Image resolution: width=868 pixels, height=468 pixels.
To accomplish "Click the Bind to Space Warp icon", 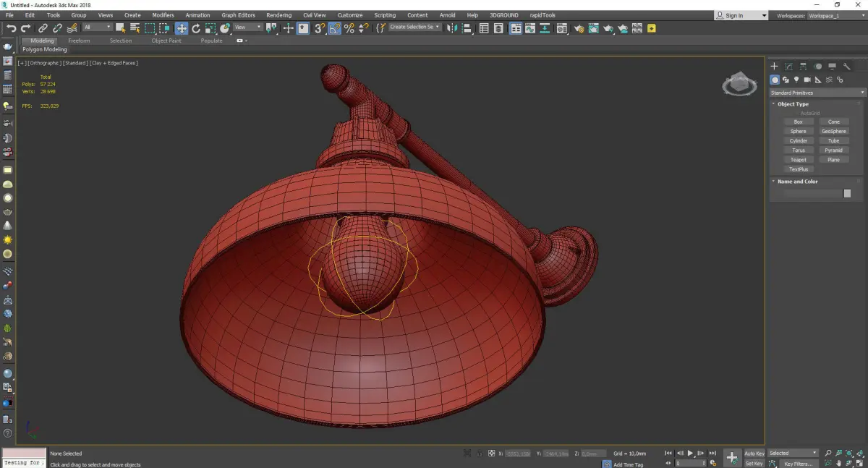I will click(72, 28).
